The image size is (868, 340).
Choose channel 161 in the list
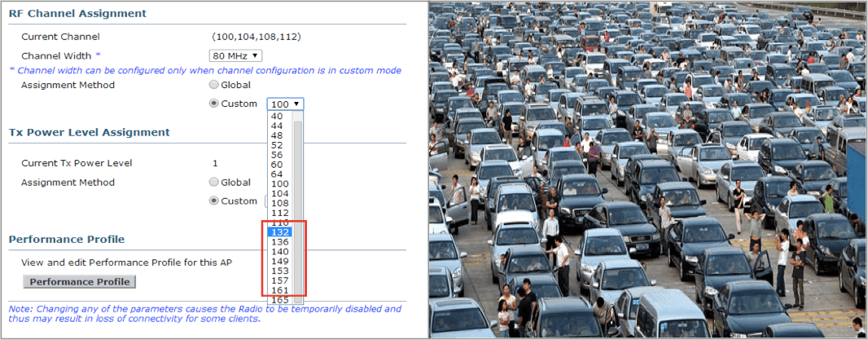point(280,290)
